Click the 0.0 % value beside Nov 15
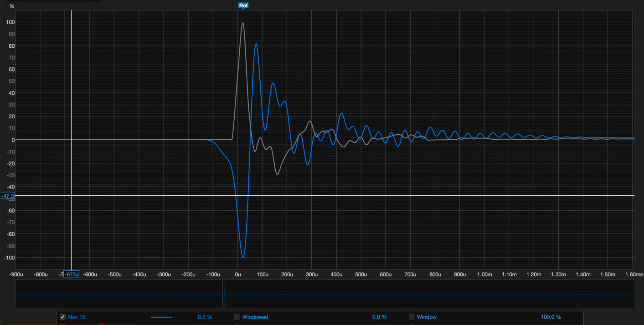This screenshot has height=325, width=644. (x=205, y=317)
